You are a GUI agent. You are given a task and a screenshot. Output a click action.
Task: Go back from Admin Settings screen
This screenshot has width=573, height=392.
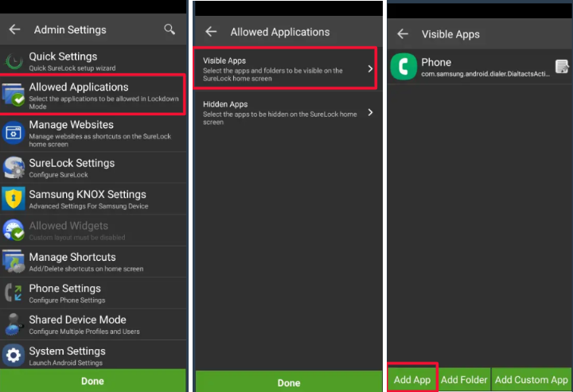14,29
